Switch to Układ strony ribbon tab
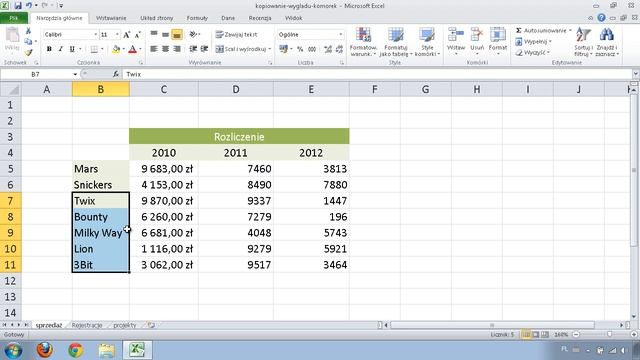This screenshot has width=640, height=360. point(157,18)
